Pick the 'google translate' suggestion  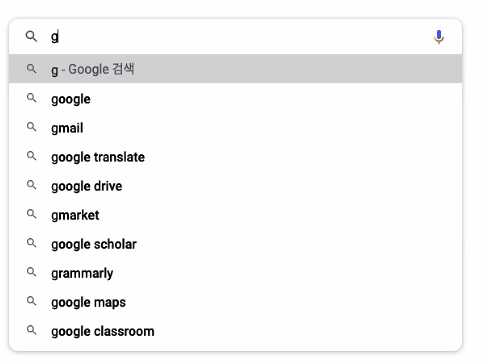[235, 157]
